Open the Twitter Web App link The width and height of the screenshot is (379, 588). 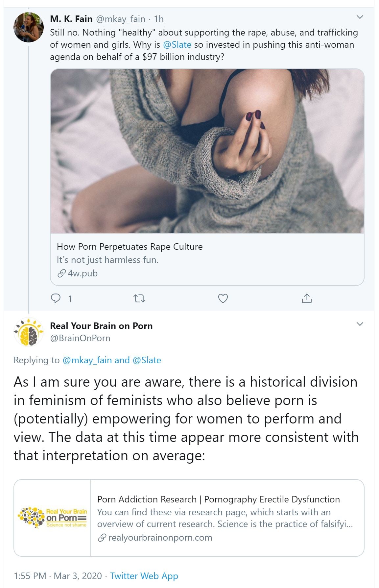pos(144,576)
